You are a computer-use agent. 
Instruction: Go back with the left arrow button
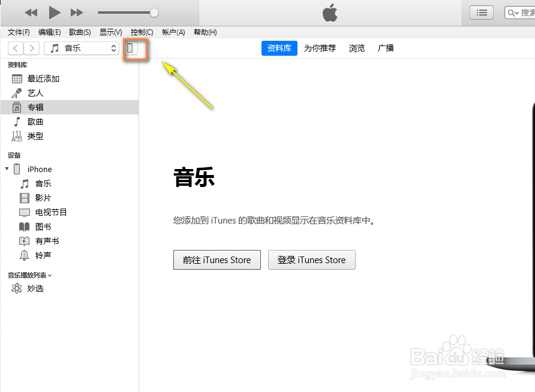click(16, 48)
